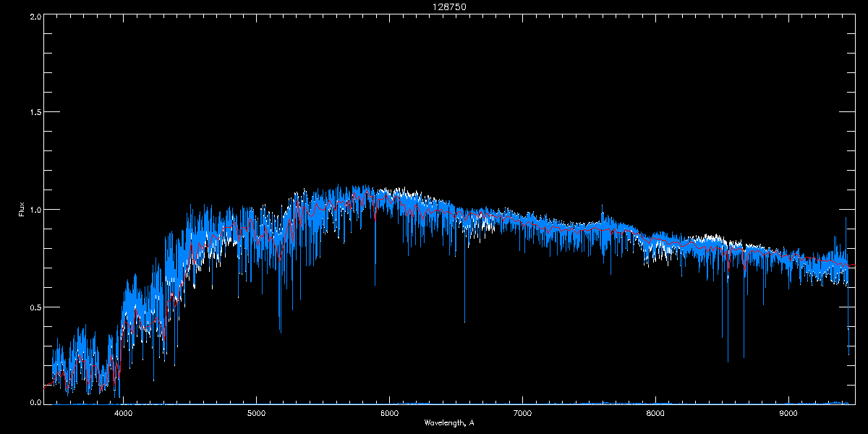Click the 6000 x-axis tick label
Viewport: 868px width, 434px height.
pos(390,414)
